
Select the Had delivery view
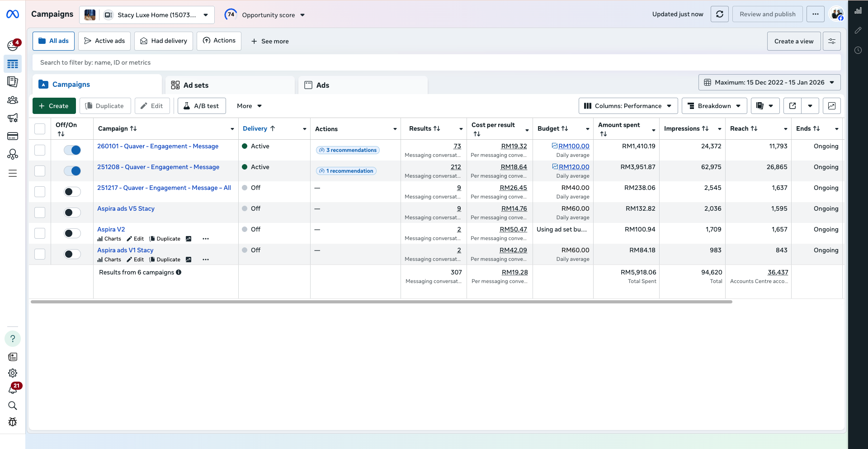pyautogui.click(x=164, y=41)
